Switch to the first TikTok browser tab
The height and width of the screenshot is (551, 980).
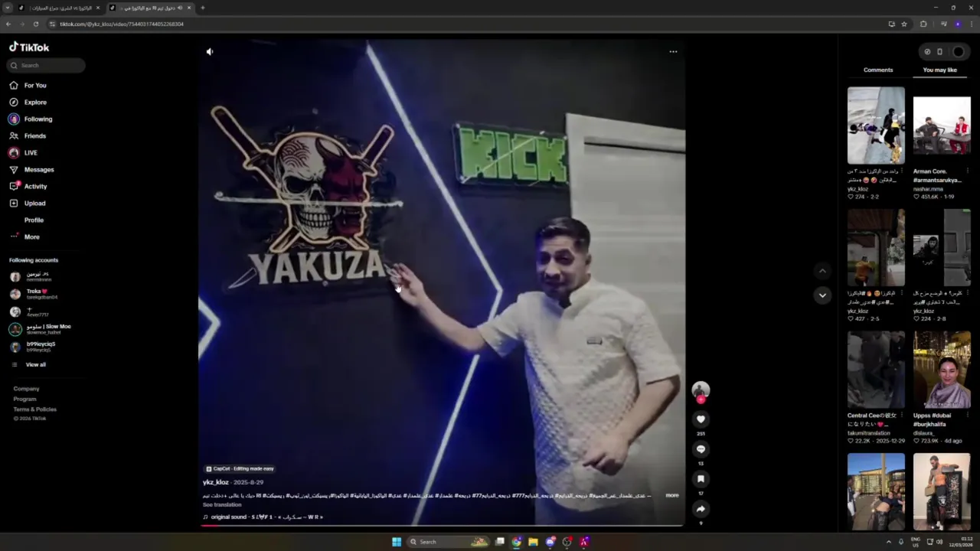click(x=60, y=8)
